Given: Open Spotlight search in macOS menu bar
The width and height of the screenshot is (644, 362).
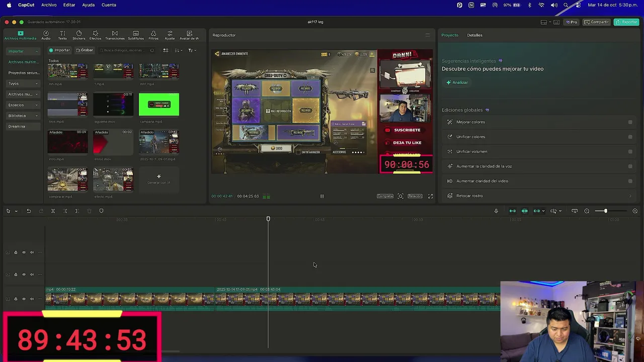Looking at the screenshot, I should pyautogui.click(x=566, y=5).
